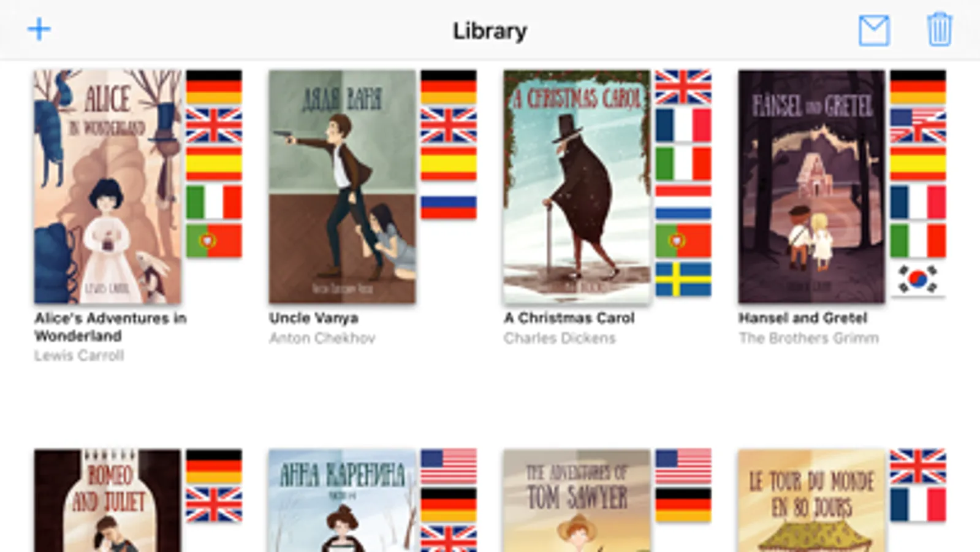Pick South Korean flag next to Hansel and Gretel
Image resolution: width=980 pixels, height=552 pixels.
[918, 279]
